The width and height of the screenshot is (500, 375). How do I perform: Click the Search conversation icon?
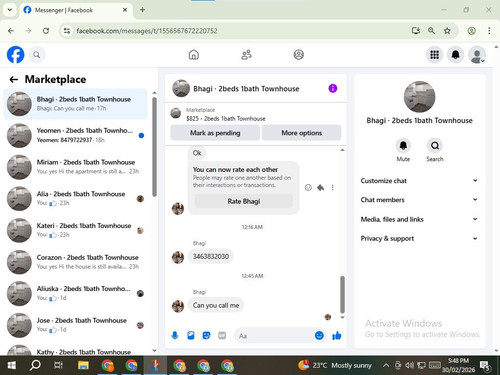[x=435, y=146]
